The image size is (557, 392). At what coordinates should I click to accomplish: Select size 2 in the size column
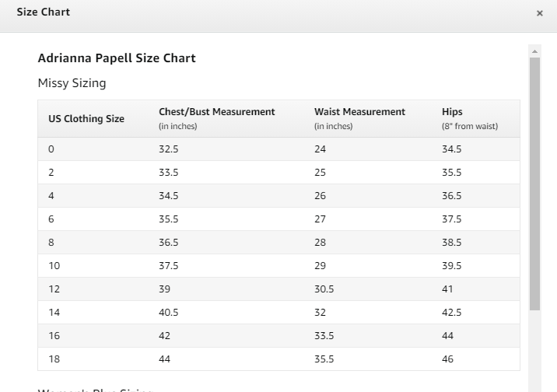[x=51, y=173]
